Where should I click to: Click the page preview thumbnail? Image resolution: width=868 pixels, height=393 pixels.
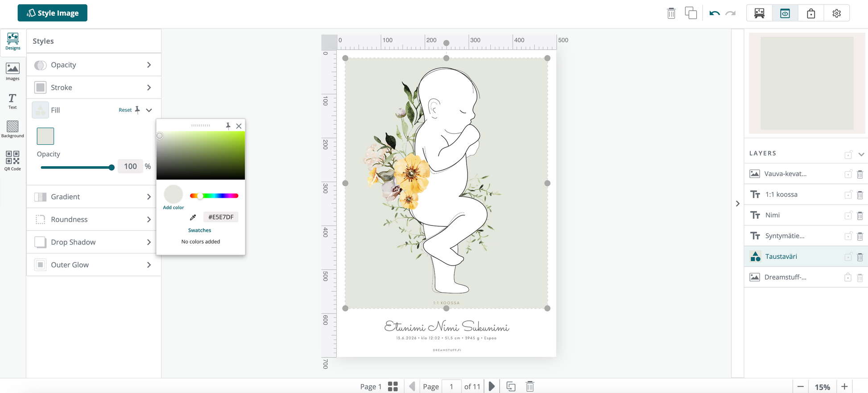tap(807, 83)
